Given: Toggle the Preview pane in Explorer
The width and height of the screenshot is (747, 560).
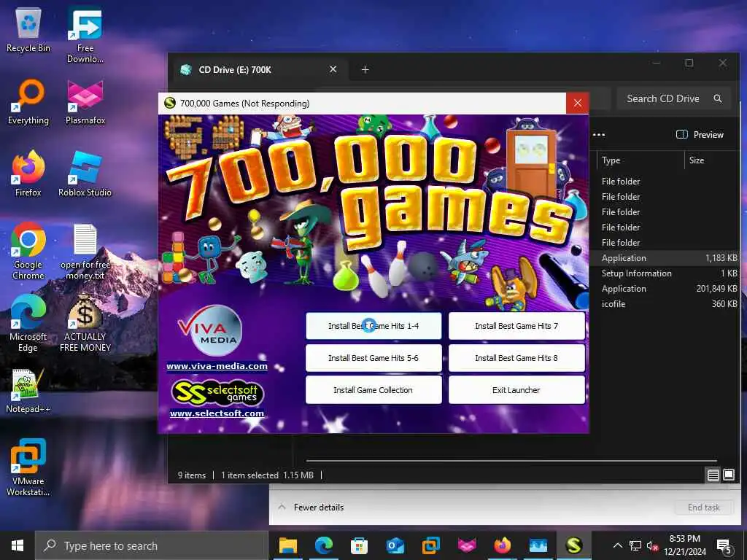Looking at the screenshot, I should [x=700, y=135].
